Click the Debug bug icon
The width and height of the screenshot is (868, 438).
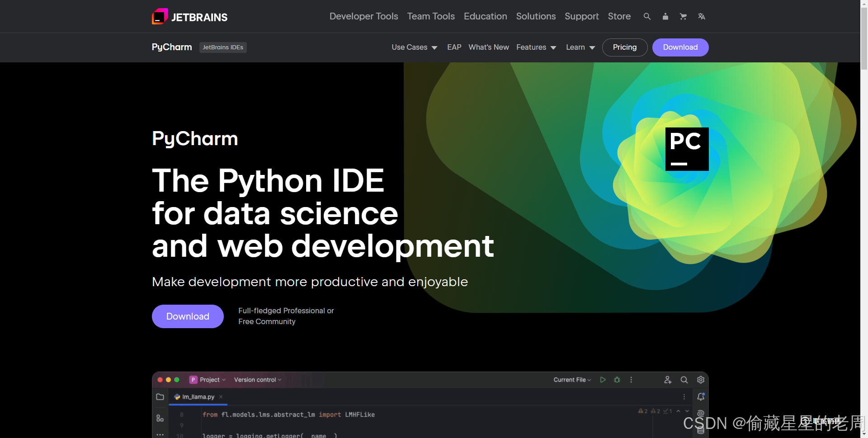pos(617,380)
